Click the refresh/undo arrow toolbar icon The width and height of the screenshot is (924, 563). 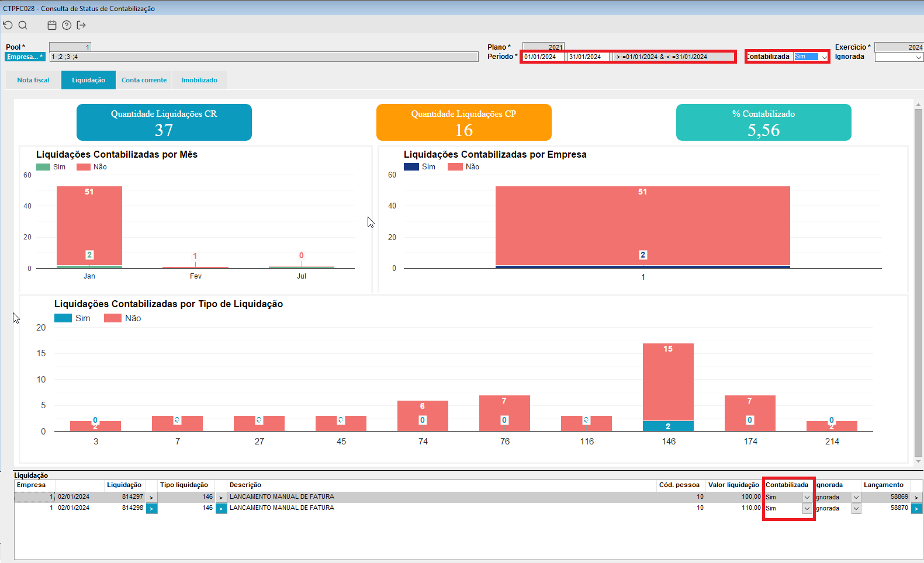tap(8, 25)
